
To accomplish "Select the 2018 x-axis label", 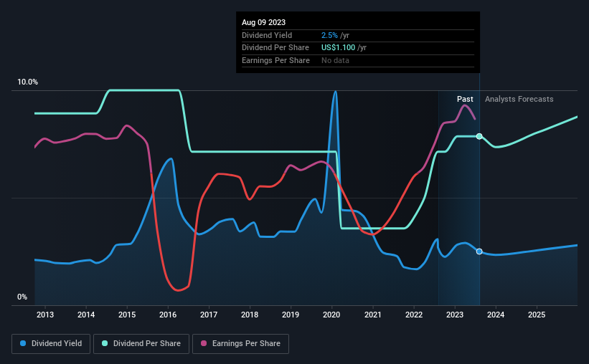I will (x=250, y=315).
